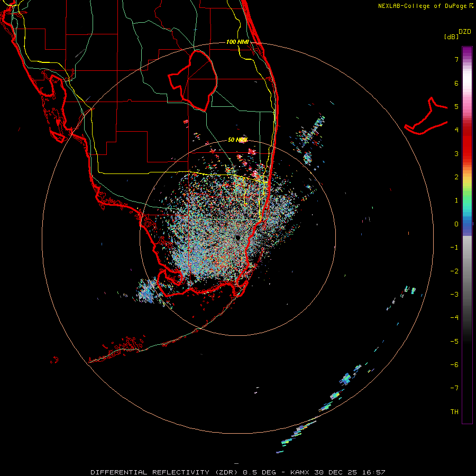Click the purple top of the color bar
The width and height of the screenshot is (476, 476).
(467, 52)
